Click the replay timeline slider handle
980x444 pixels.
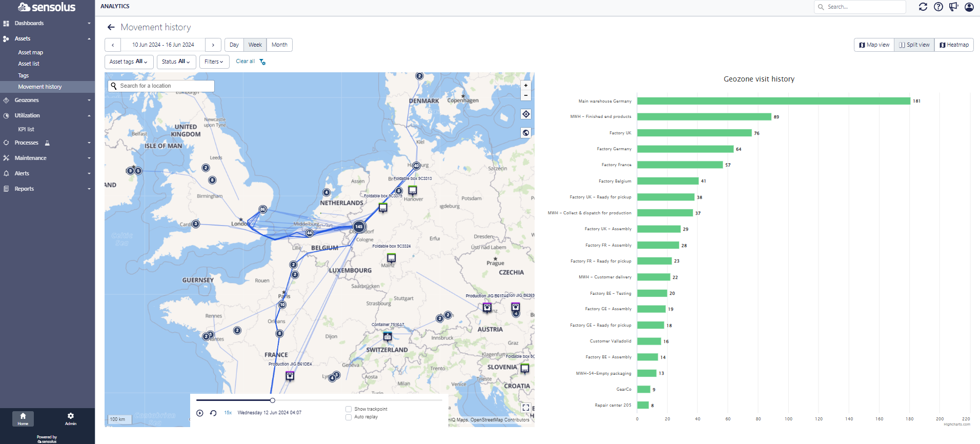coord(273,400)
